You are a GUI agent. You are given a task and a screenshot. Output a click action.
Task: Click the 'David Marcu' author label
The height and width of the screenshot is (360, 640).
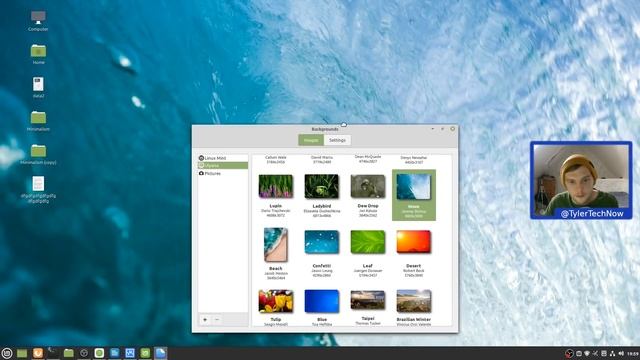click(x=322, y=157)
